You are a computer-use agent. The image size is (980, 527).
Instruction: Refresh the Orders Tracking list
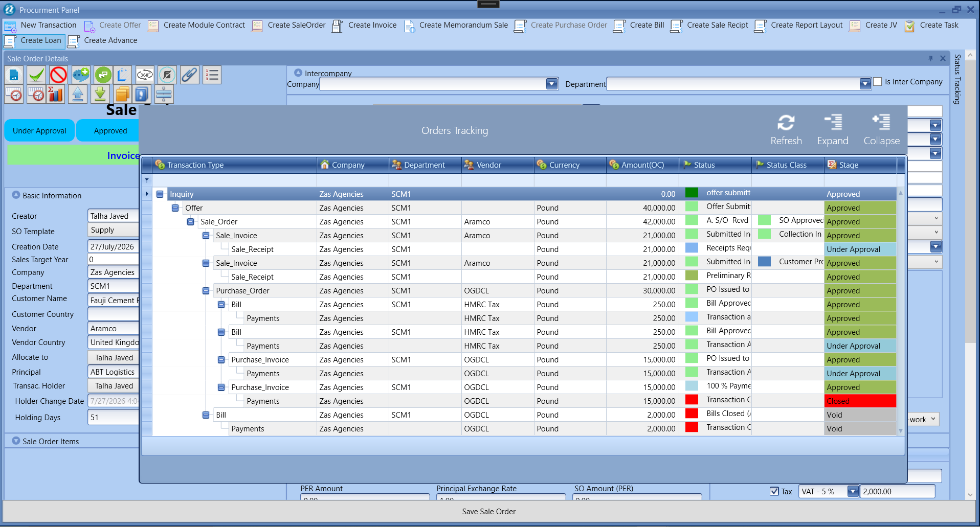pyautogui.click(x=786, y=130)
